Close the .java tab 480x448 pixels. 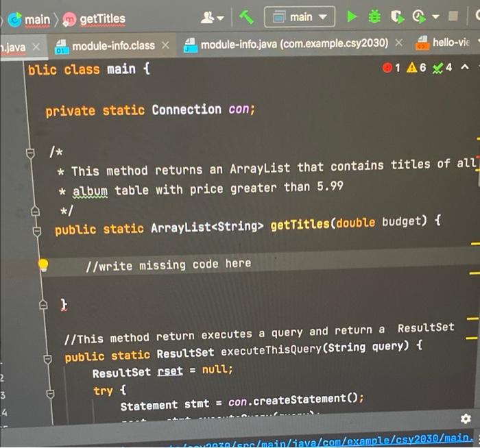coord(36,47)
